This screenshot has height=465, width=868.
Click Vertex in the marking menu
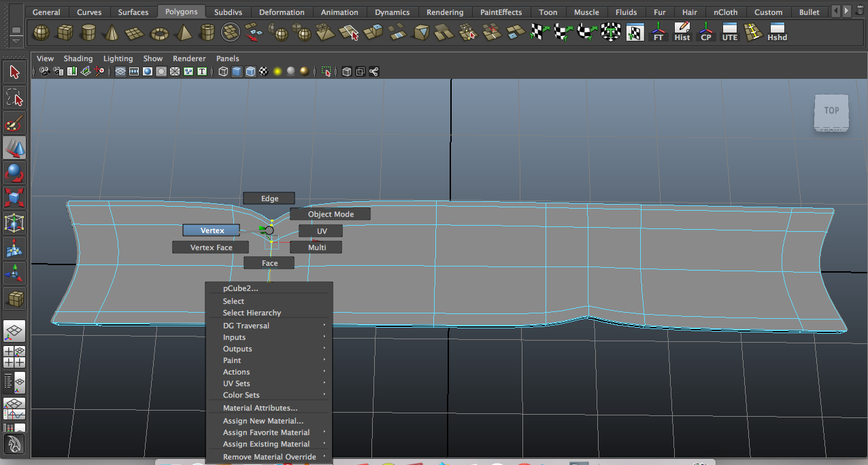click(211, 230)
